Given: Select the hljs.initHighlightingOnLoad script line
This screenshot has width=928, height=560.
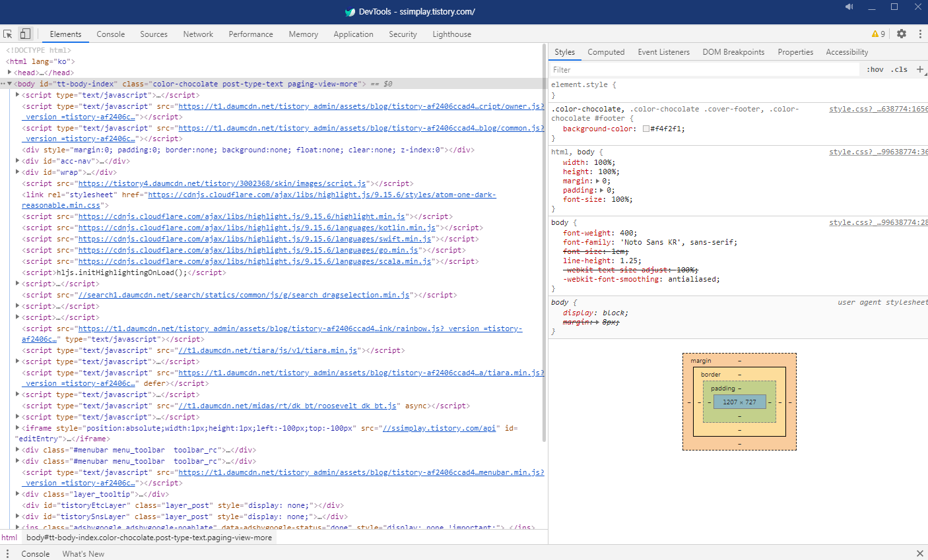Looking at the screenshot, I should pyautogui.click(x=124, y=272).
